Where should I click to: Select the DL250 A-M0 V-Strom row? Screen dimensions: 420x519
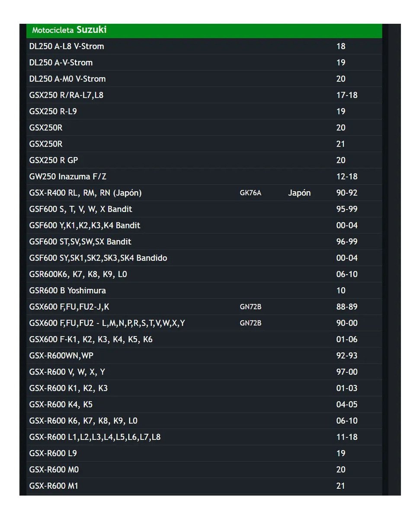tap(204, 79)
